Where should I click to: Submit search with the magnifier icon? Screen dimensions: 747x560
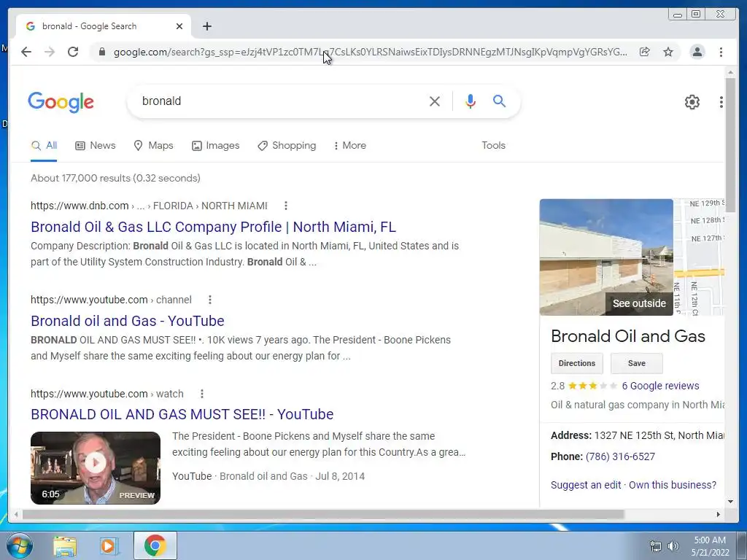tap(499, 101)
